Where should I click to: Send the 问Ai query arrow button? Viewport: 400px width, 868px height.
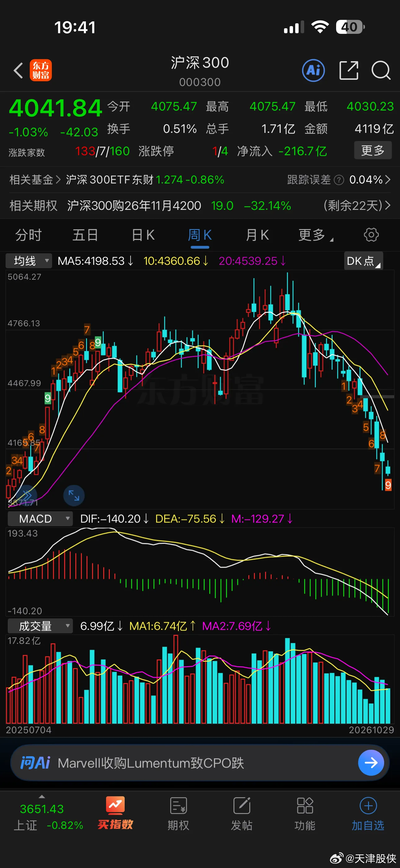(371, 762)
